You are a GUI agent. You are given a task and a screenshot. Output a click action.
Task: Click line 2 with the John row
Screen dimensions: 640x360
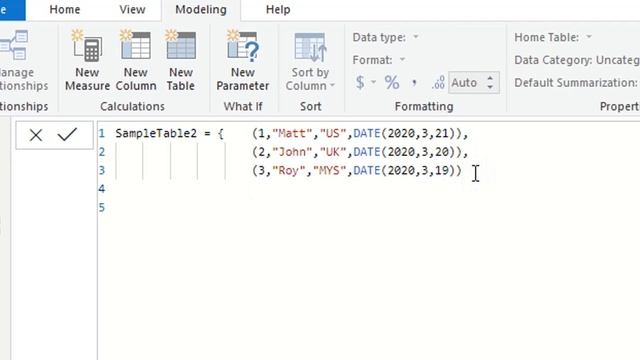[360, 152]
